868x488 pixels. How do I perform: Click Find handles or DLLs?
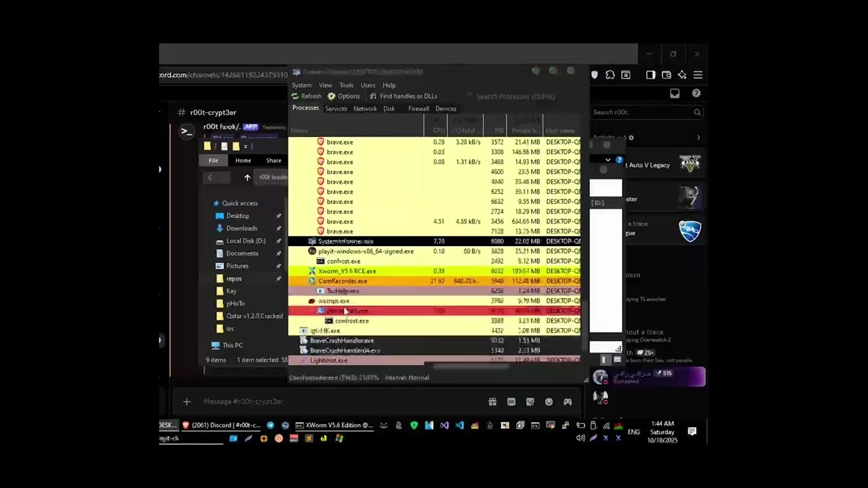point(403,96)
